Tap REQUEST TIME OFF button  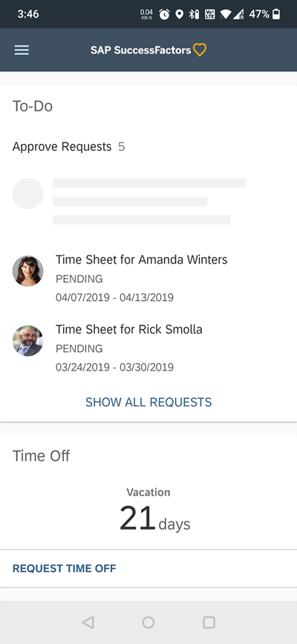coord(65,568)
